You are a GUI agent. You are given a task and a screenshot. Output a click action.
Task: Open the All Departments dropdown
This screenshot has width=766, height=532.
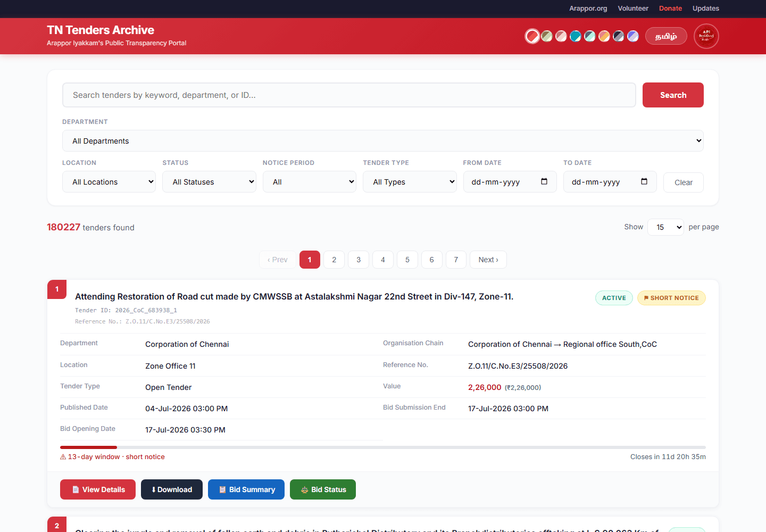383,141
